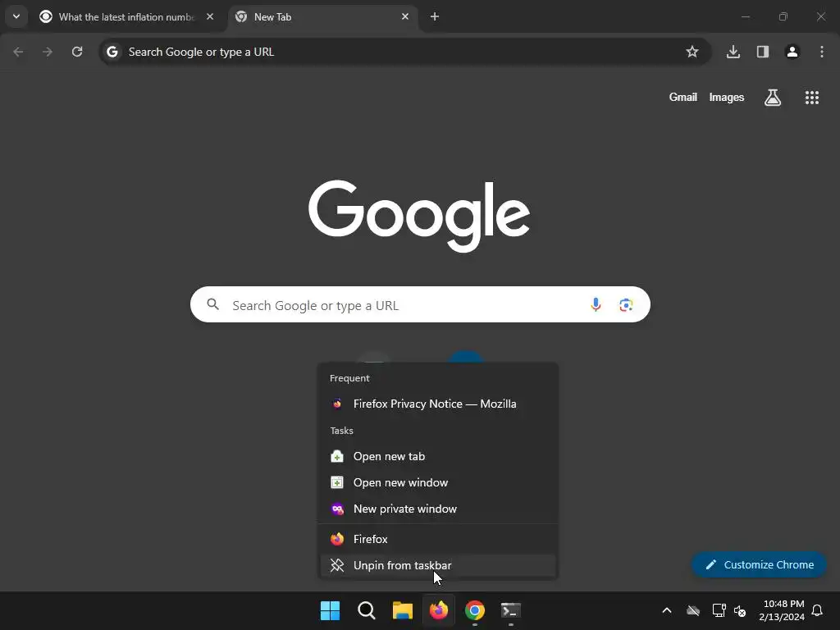Toggle the Chrome side panel
840x630 pixels.
coord(763,52)
